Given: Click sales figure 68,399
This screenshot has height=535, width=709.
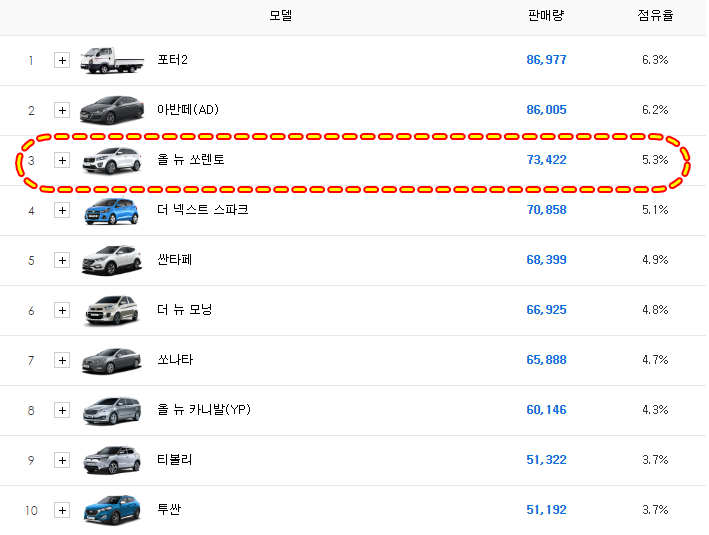Looking at the screenshot, I should [x=546, y=260].
